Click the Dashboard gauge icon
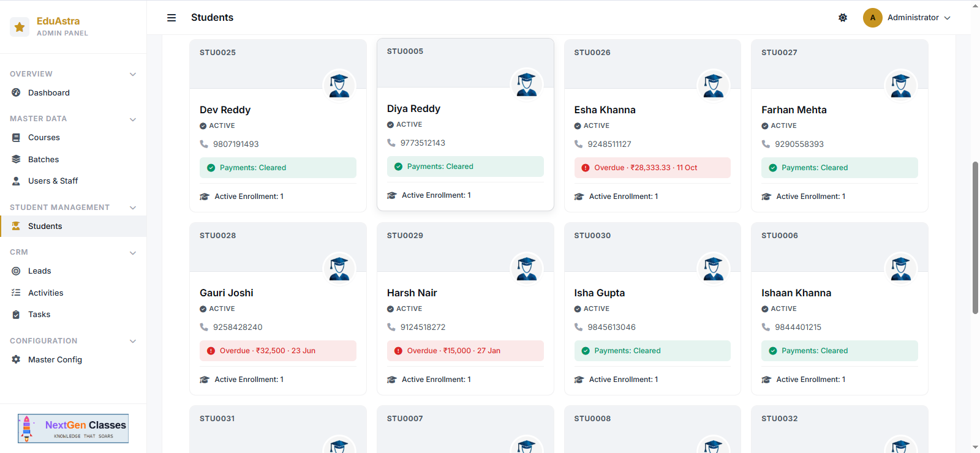980x453 pixels. coord(16,92)
